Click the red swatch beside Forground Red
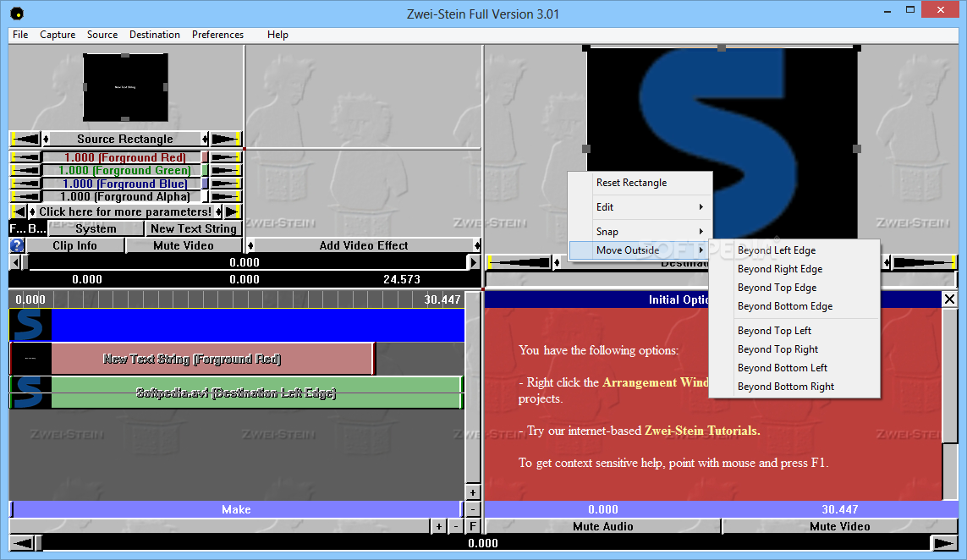The image size is (967, 560). (x=206, y=157)
